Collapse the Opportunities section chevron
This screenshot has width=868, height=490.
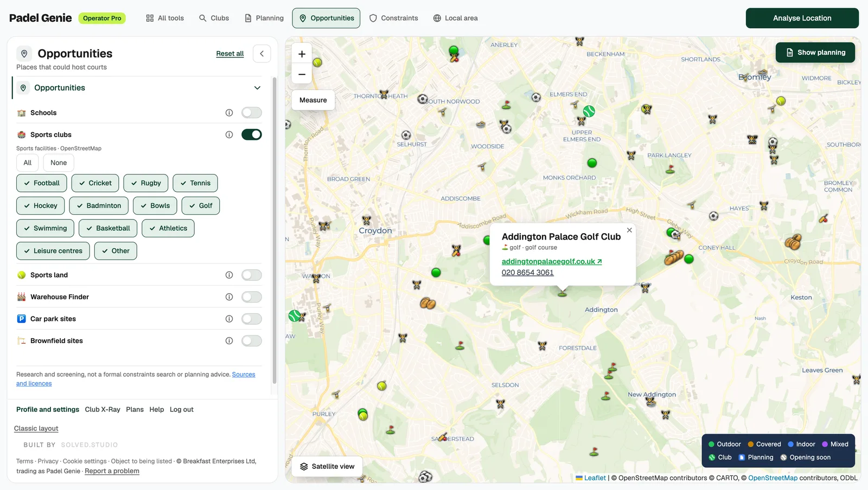coord(257,88)
